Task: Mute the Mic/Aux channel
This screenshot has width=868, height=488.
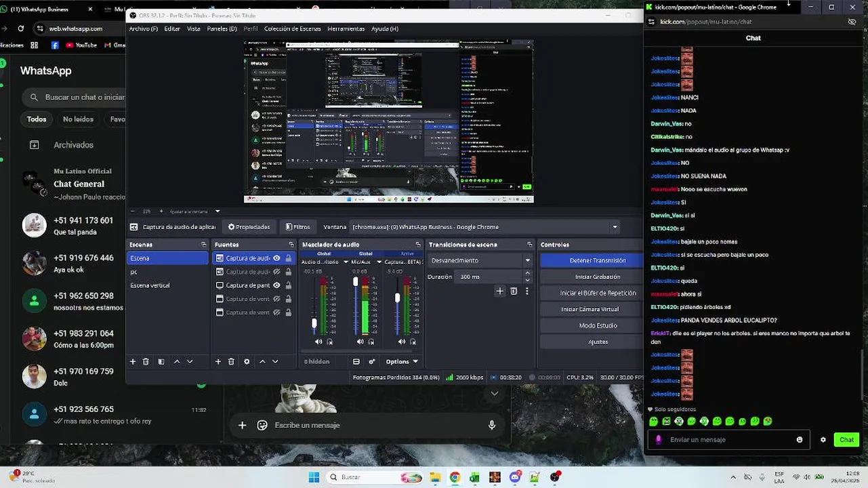Action: tap(360, 342)
